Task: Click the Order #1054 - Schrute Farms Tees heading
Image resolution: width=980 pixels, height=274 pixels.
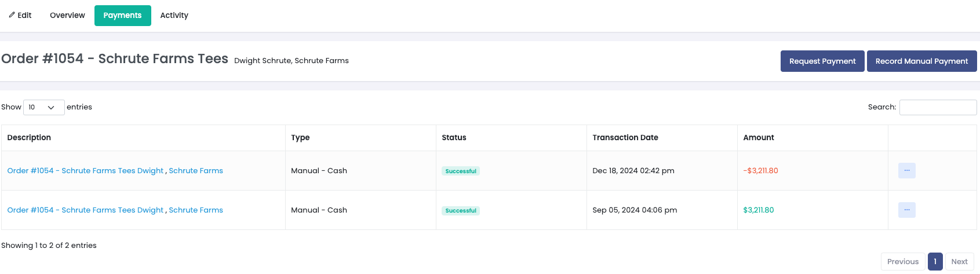Action: (115, 59)
